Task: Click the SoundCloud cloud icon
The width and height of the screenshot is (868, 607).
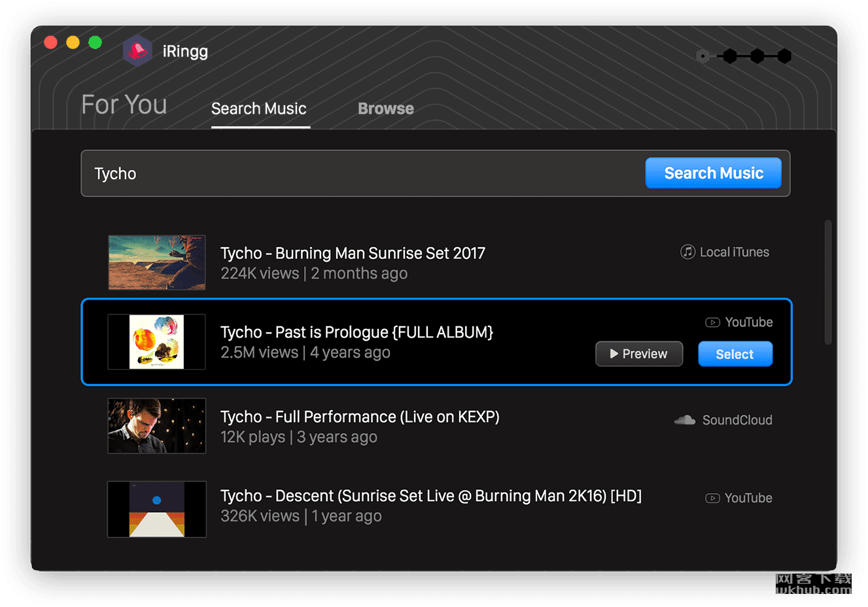Action: 685,420
